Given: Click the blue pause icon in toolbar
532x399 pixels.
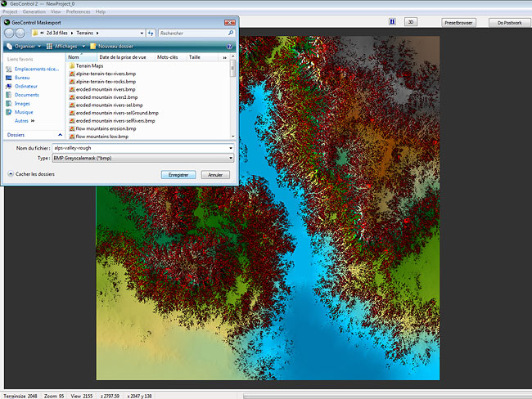Looking at the screenshot, I should point(392,22).
